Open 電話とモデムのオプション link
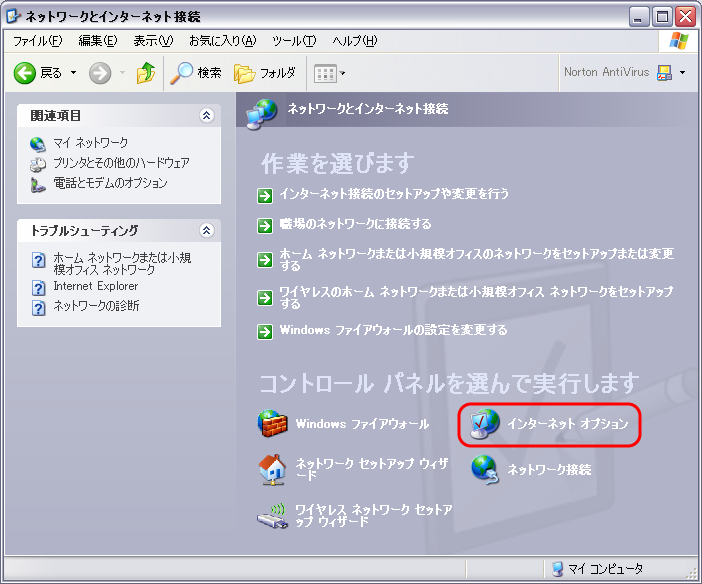Screen dimensions: 702x584 [110, 183]
